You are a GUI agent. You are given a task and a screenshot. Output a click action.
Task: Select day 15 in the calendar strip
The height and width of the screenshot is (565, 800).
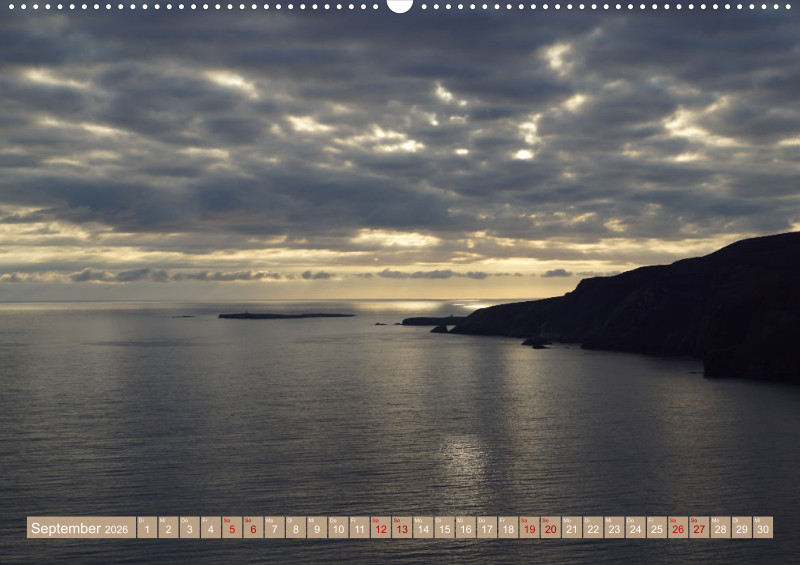pyautogui.click(x=445, y=527)
